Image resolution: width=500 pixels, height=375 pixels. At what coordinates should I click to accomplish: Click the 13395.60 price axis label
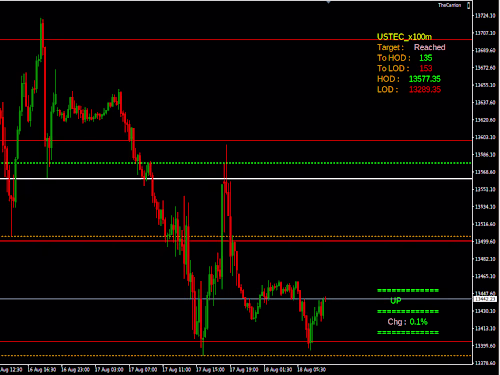tap(485, 346)
